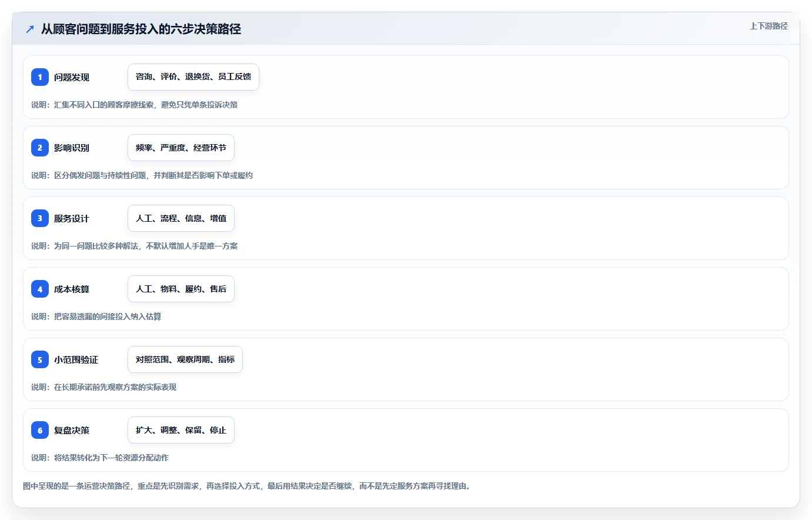Click the step 6 number badge
This screenshot has height=520, width=812.
(x=40, y=430)
